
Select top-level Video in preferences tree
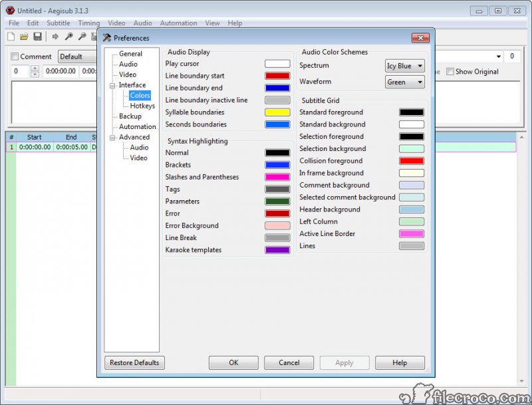pyautogui.click(x=128, y=74)
